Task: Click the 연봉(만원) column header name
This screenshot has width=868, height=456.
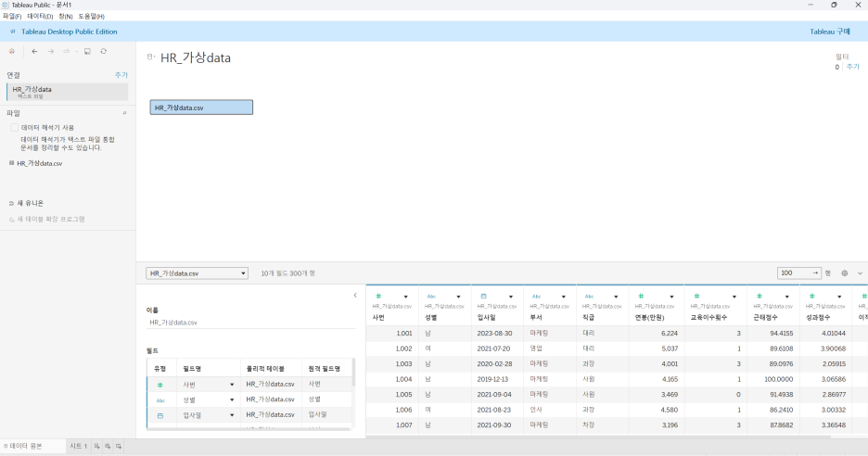Action: tap(649, 318)
